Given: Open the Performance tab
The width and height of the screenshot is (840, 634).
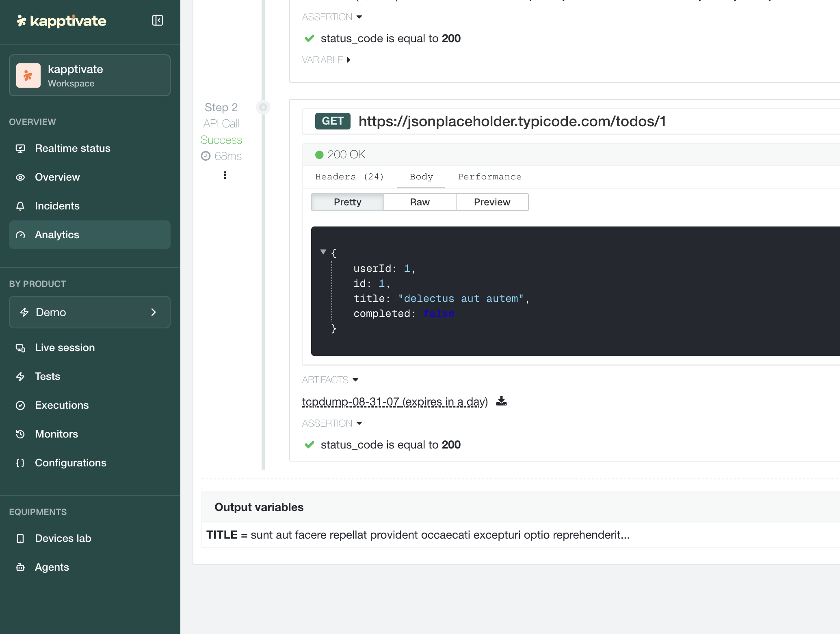Looking at the screenshot, I should 489,177.
